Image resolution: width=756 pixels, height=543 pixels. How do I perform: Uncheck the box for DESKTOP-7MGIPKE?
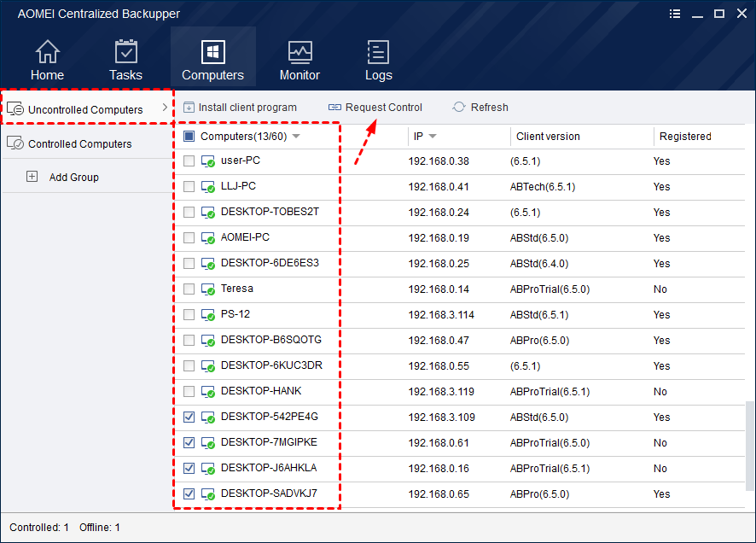(x=189, y=443)
